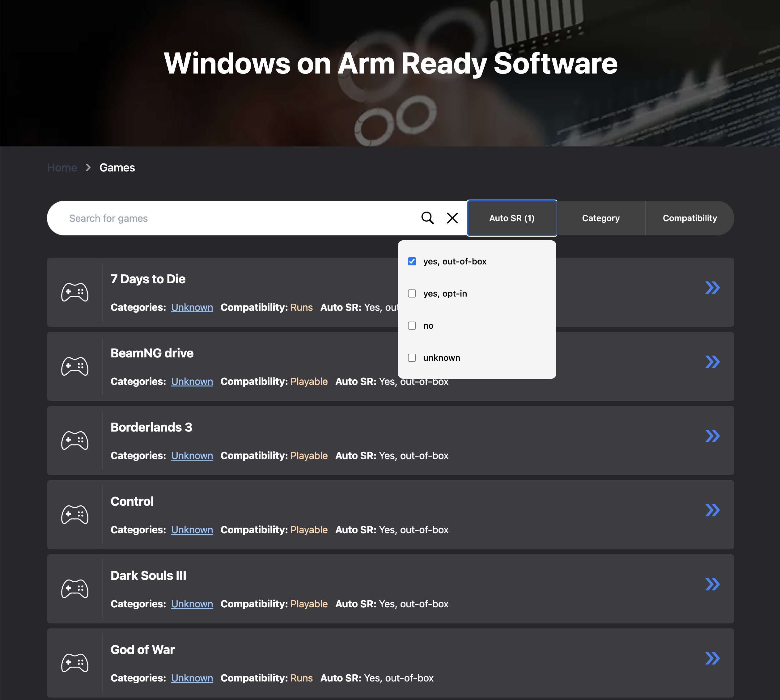The height and width of the screenshot is (700, 780).
Task: Clear search with the X icon
Action: [x=452, y=218]
